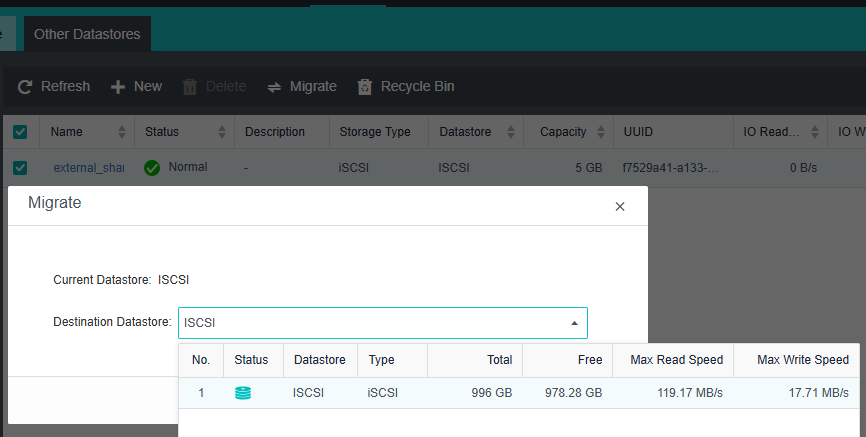Click the green Normal status icon
Screen dimensions: 866x437
click(x=152, y=168)
